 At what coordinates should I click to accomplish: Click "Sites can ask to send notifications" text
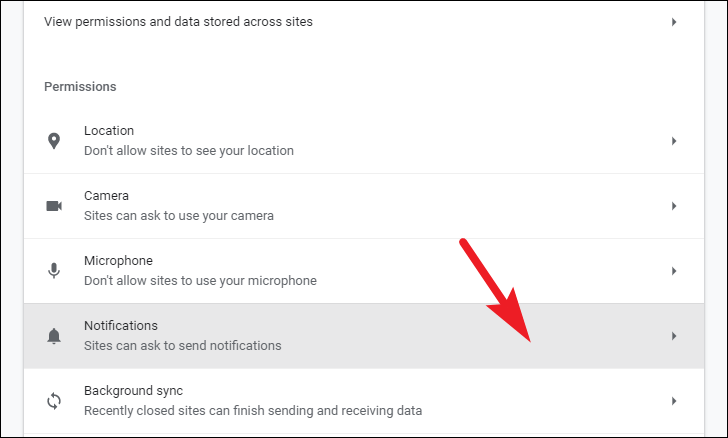pyautogui.click(x=182, y=346)
